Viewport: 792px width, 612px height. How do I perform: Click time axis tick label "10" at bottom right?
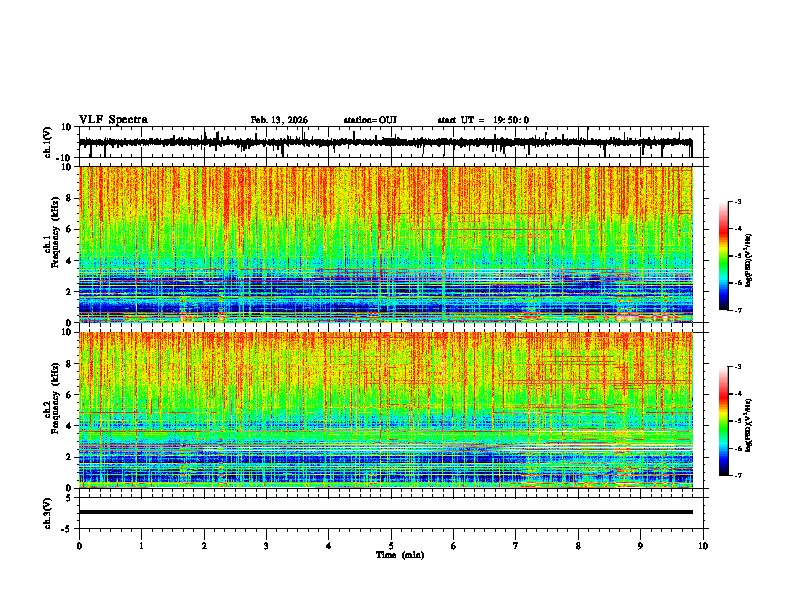tap(703, 546)
